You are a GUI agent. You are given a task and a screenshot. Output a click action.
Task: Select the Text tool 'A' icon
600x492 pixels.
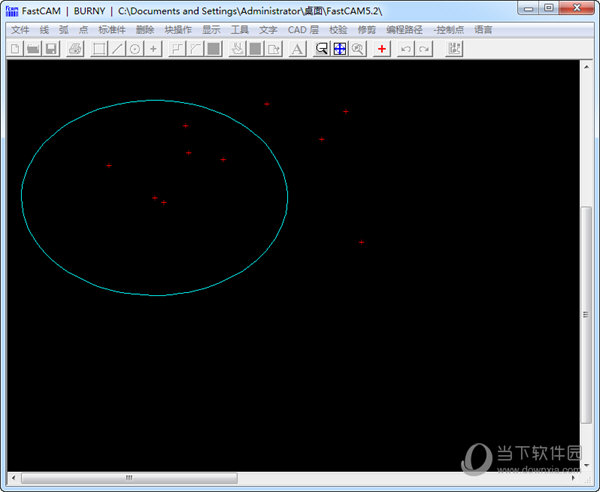297,49
